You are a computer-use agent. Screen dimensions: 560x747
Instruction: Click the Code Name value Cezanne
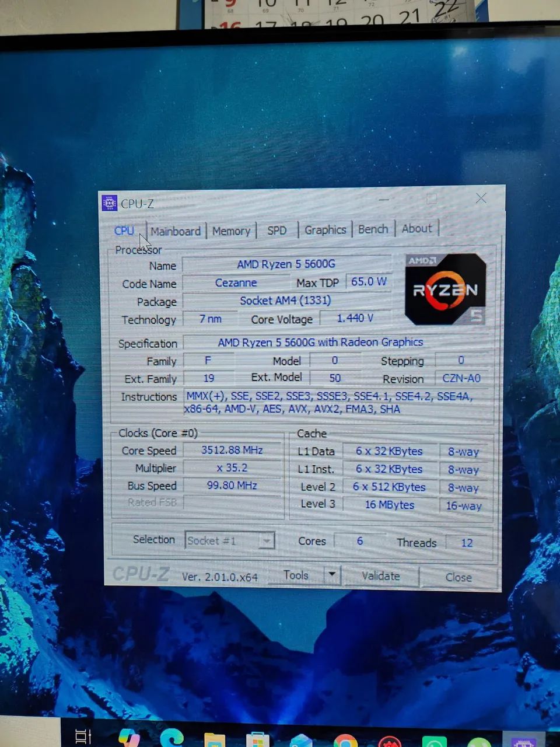[x=236, y=282]
